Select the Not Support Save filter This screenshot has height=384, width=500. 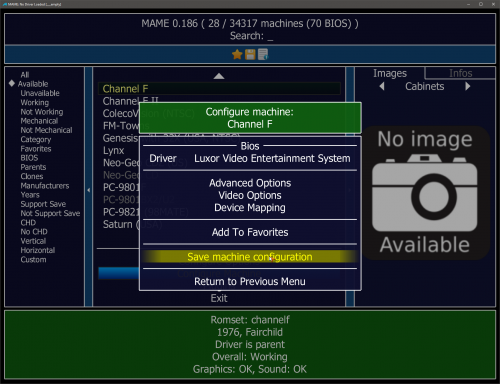tap(50, 213)
